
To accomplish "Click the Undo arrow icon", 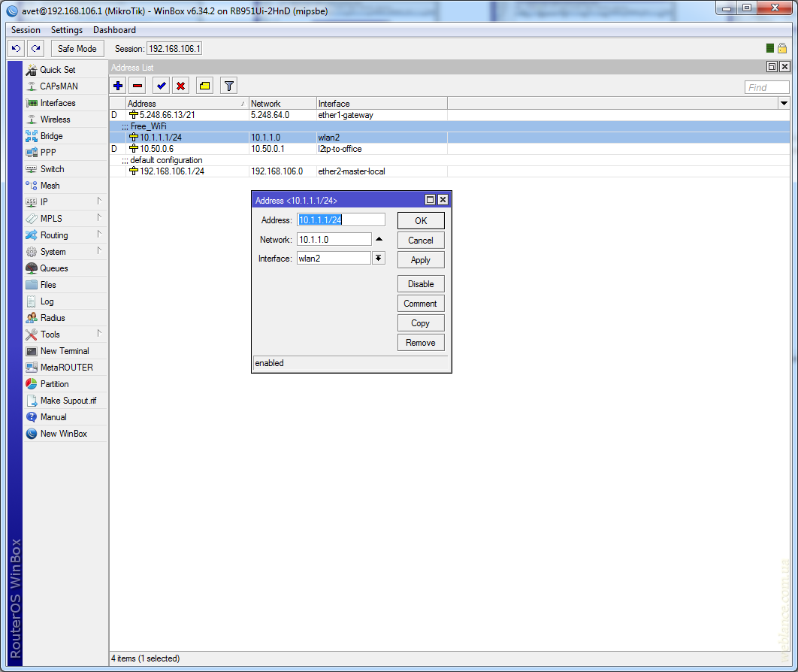I will (16, 48).
